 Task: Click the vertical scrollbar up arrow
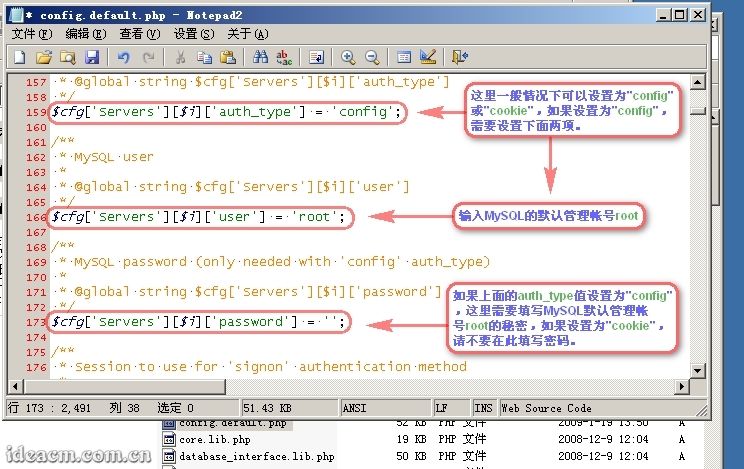pos(697,82)
